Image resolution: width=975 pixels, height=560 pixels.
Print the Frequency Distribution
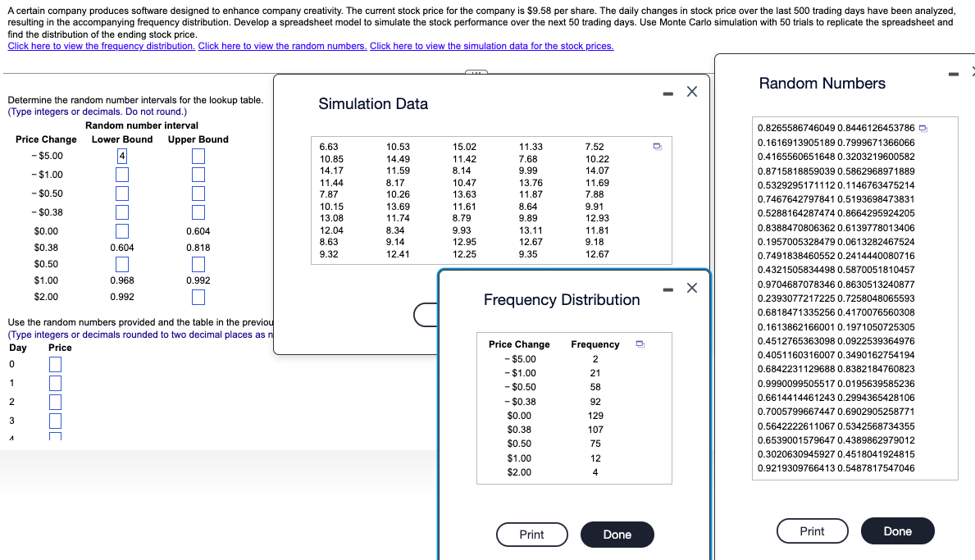(532, 535)
